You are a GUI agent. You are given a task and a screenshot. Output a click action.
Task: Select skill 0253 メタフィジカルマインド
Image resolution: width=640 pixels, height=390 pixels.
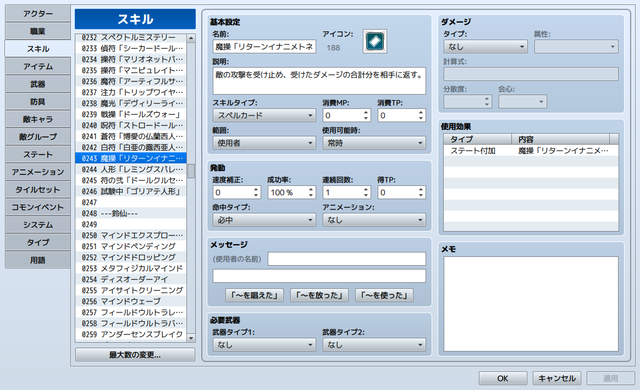pyautogui.click(x=131, y=268)
